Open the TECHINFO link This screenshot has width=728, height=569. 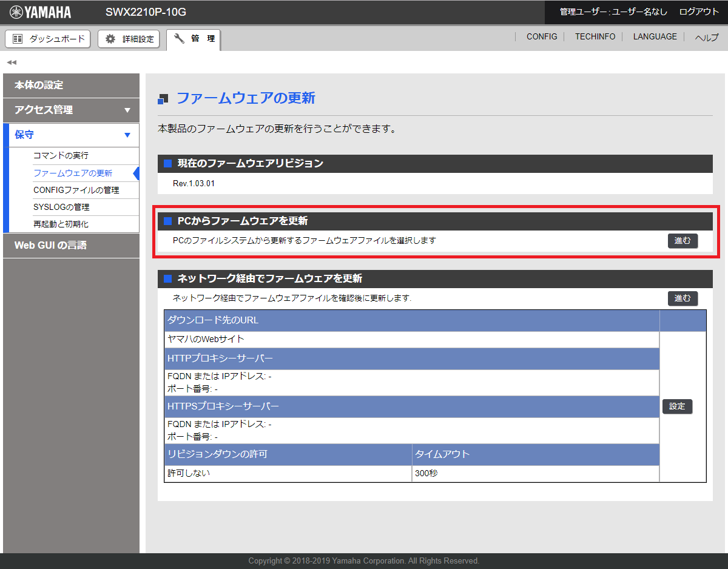pyautogui.click(x=595, y=37)
